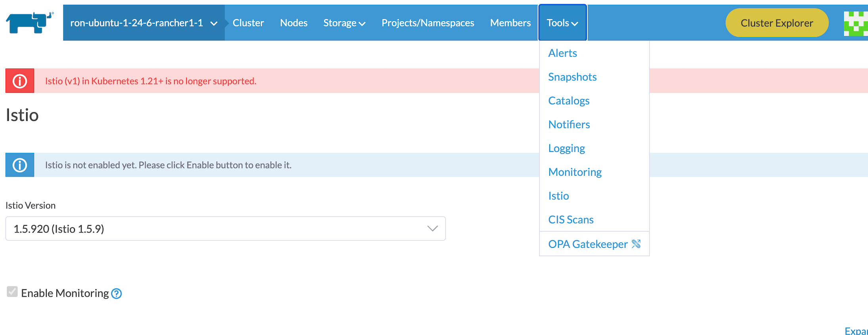
Task: Click the Cluster Explorer button
Action: click(776, 23)
